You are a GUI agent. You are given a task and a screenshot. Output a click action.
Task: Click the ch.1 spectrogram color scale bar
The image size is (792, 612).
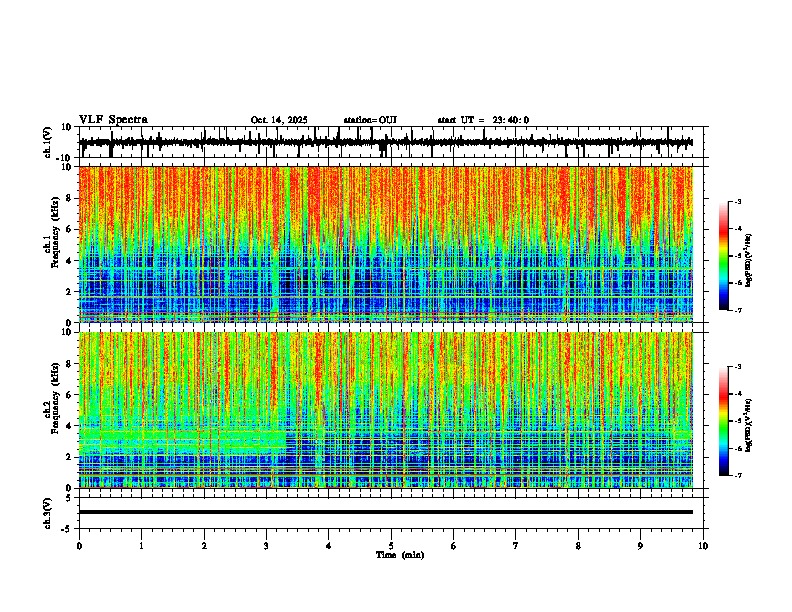724,256
